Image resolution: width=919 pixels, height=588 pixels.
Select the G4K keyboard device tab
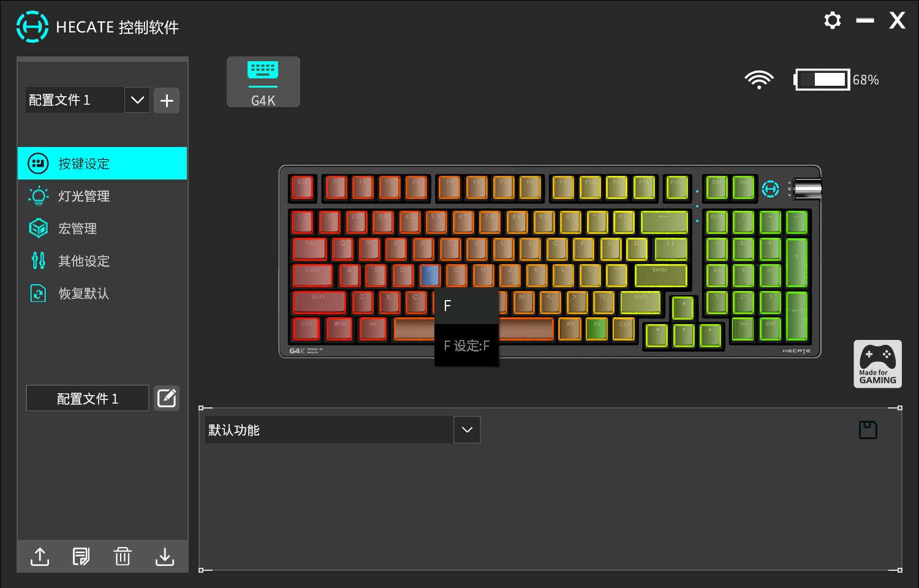263,82
